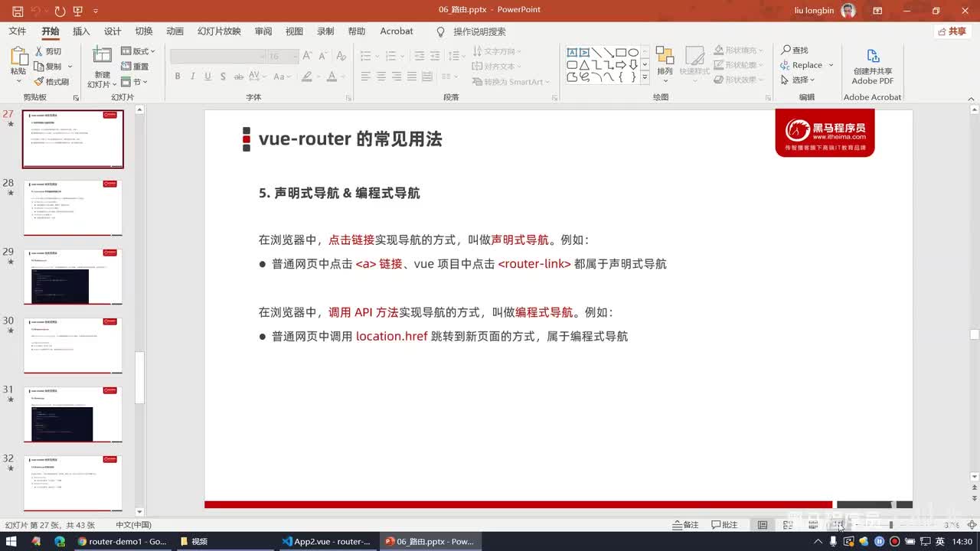Select the oval shape in gallery
This screenshot has width=980, height=551.
[633, 53]
